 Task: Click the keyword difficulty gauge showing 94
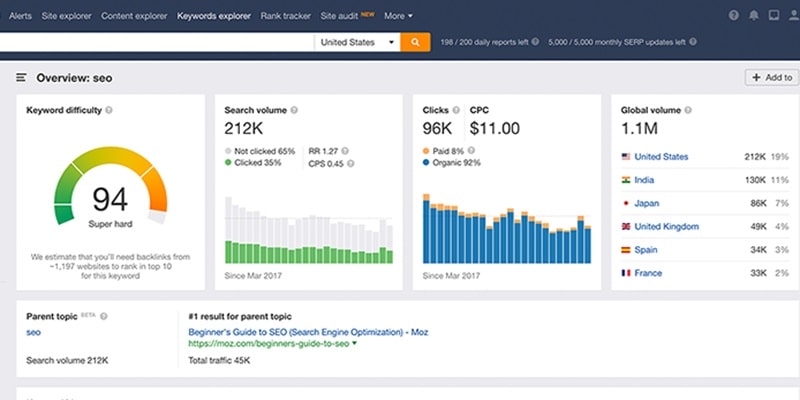[110, 186]
